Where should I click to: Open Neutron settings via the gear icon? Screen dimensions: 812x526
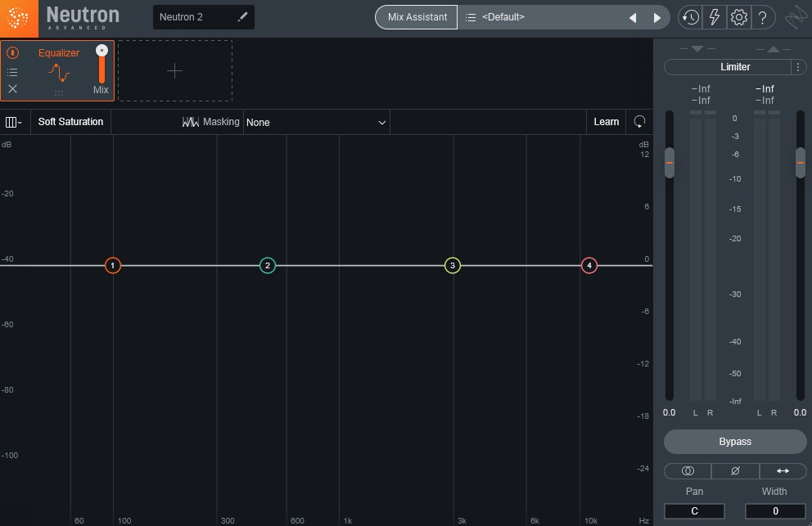(738, 16)
